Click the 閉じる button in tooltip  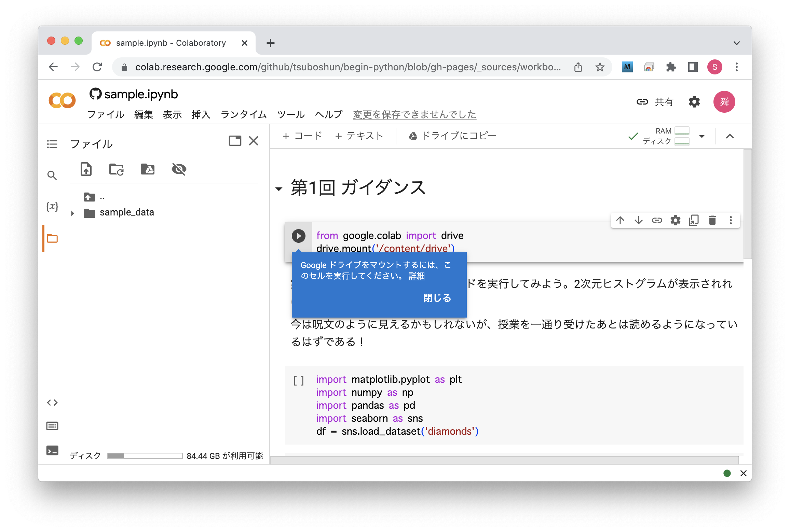tap(437, 298)
